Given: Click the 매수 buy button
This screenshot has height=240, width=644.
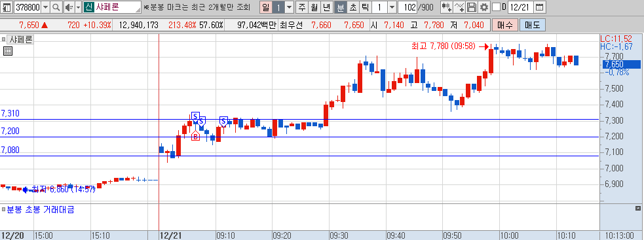Looking at the screenshot, I should coord(504,25).
